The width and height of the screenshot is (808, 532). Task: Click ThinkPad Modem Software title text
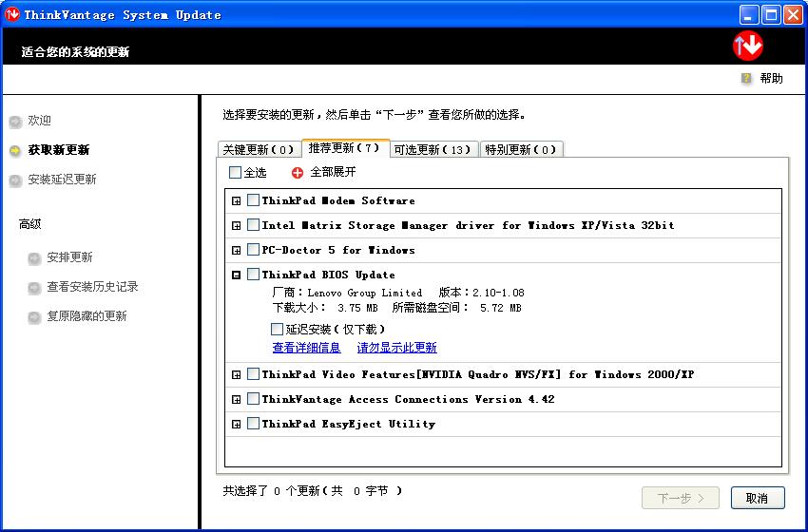[338, 200]
